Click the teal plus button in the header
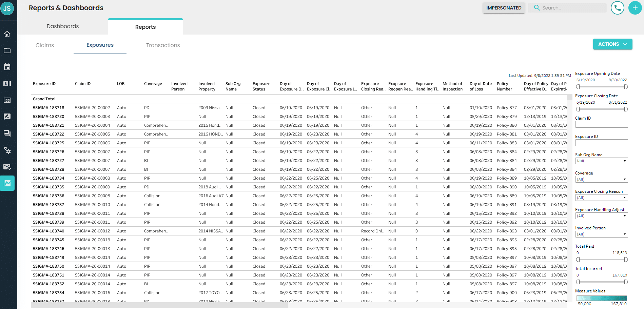Image resolution: width=644 pixels, height=309 pixels. tap(635, 8)
